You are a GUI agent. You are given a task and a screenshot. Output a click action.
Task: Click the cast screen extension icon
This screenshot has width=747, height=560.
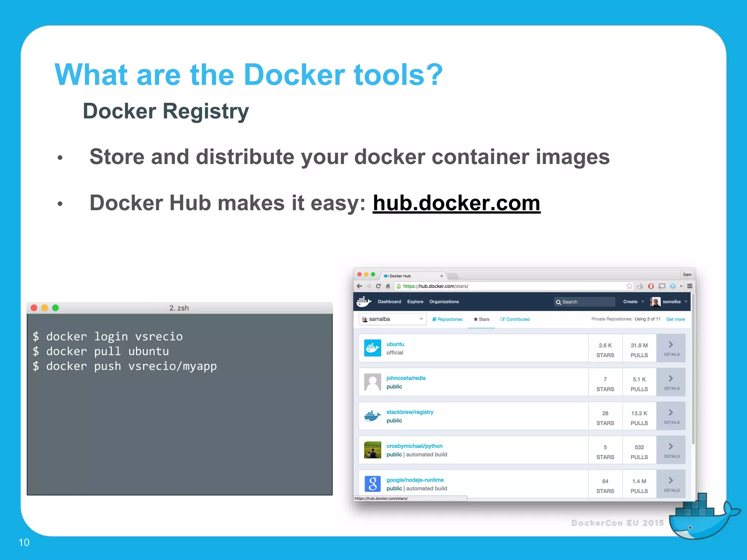662,286
